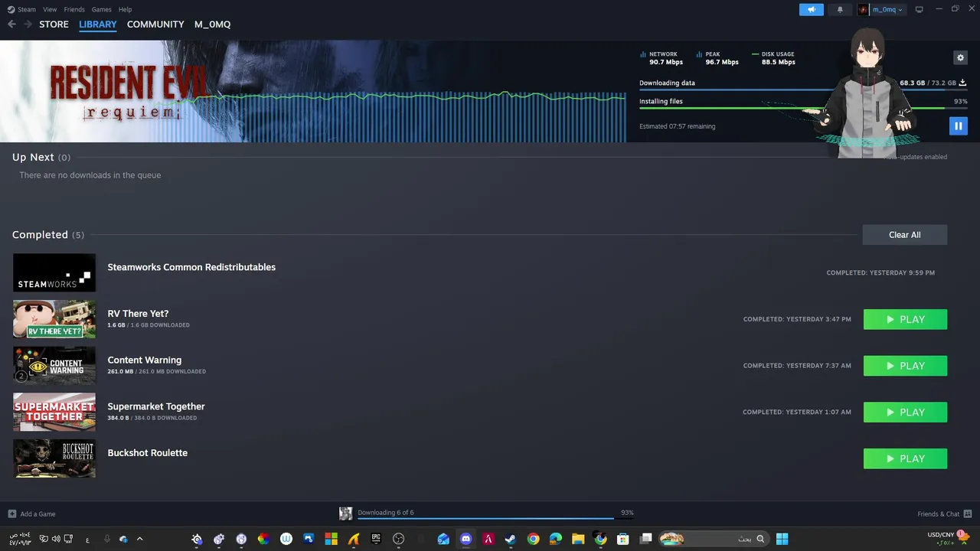Open the Games menu
The height and width of the screenshot is (551, 980).
(101, 9)
